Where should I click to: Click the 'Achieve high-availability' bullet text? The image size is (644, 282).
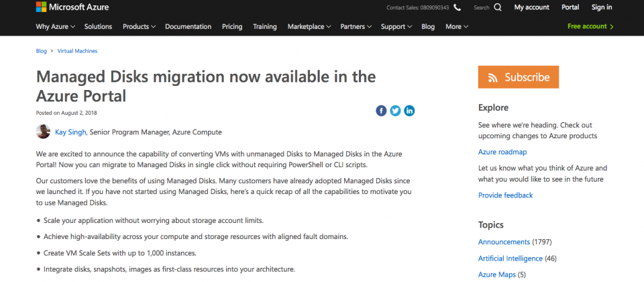point(196,237)
